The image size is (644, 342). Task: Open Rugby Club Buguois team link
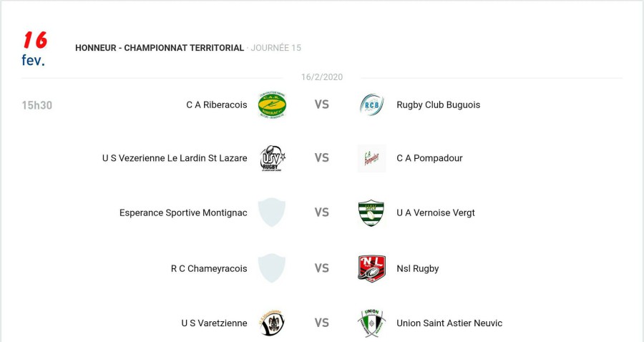point(438,105)
